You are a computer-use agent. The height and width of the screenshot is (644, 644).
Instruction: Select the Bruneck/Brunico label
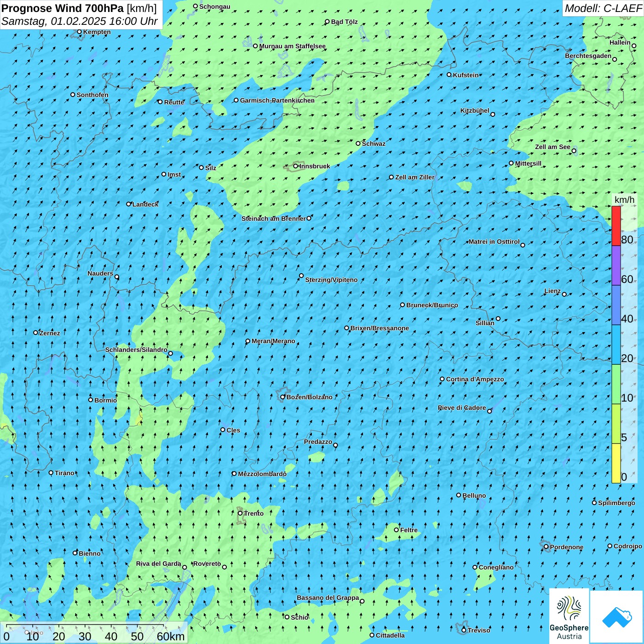(x=432, y=305)
